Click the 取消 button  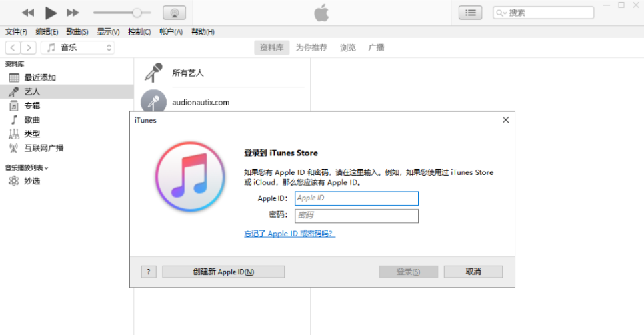click(x=473, y=272)
